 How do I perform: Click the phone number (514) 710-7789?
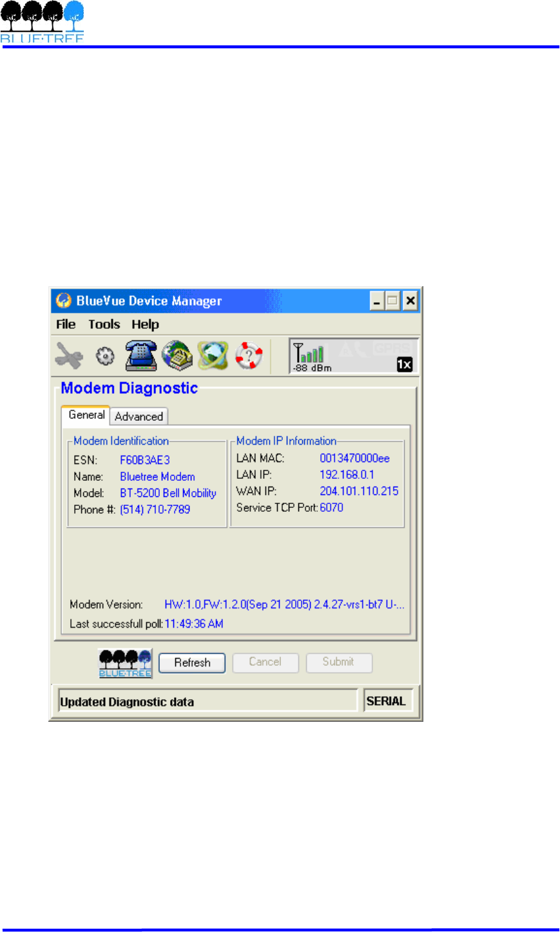click(155, 510)
